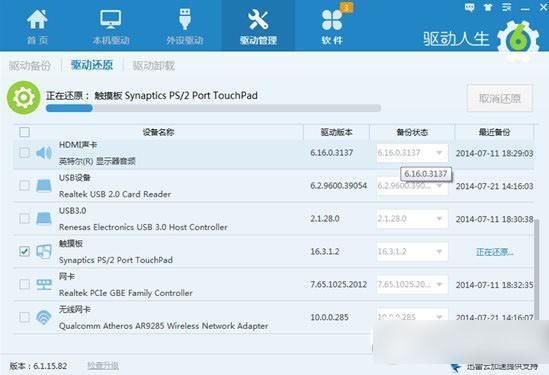Click the 2014-07-21 14:16:03 backup date
Screen dimensions: 549x375
pos(494,186)
